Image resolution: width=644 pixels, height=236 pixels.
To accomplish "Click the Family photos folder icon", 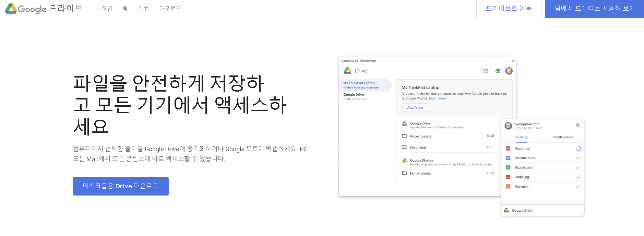I will pyautogui.click(x=404, y=173).
